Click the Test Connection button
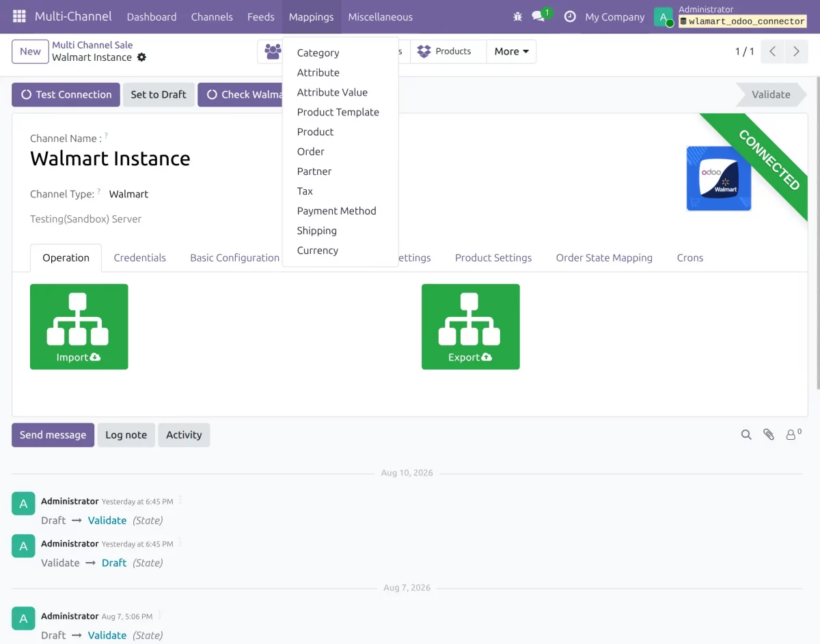 [x=66, y=94]
